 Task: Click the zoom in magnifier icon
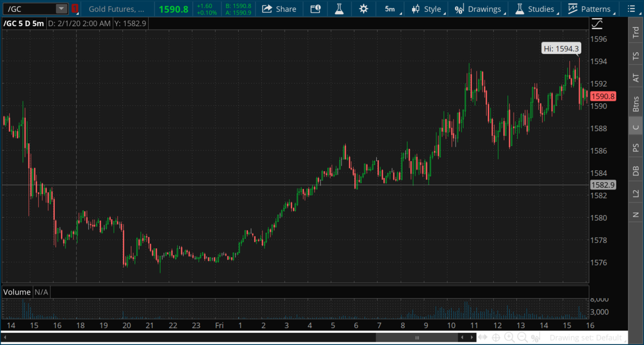509,337
